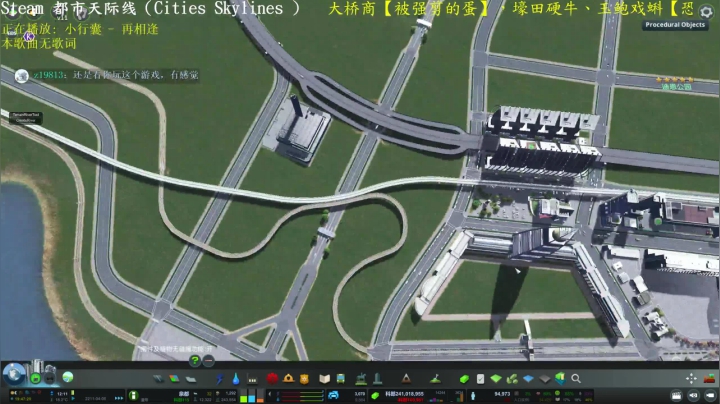Open the Fire Department helmet menu
The height and width of the screenshot is (404, 720).
pos(288,378)
